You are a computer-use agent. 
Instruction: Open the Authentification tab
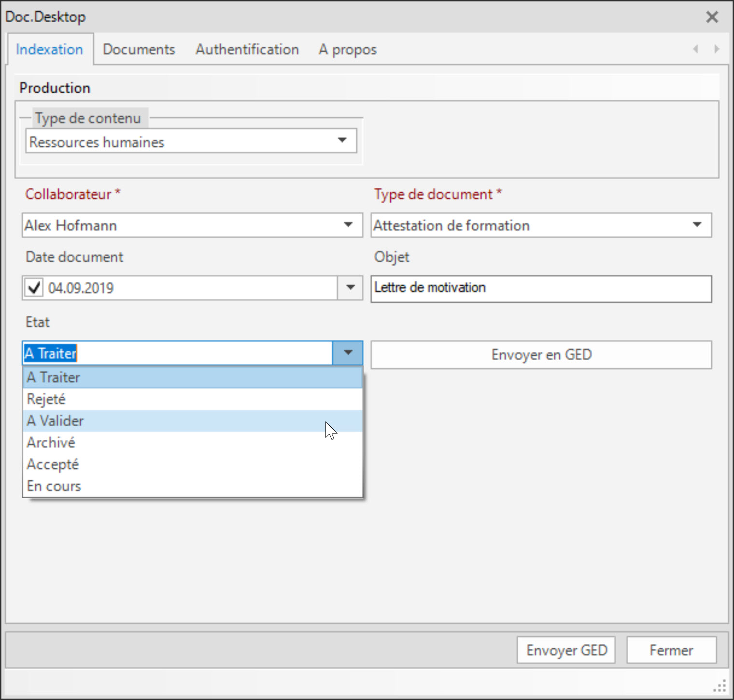click(247, 49)
